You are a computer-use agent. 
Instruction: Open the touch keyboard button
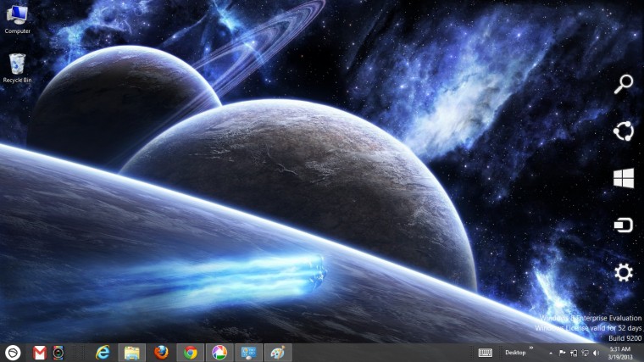click(x=485, y=353)
